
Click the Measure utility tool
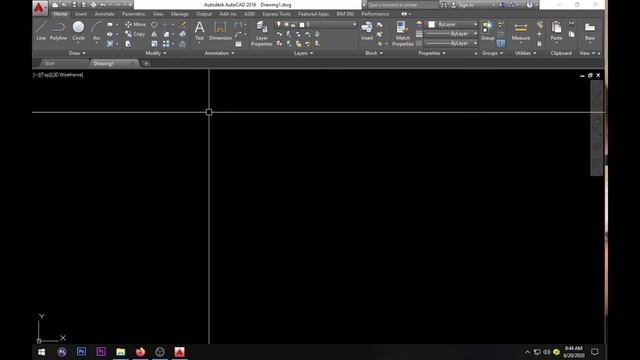[x=521, y=31]
